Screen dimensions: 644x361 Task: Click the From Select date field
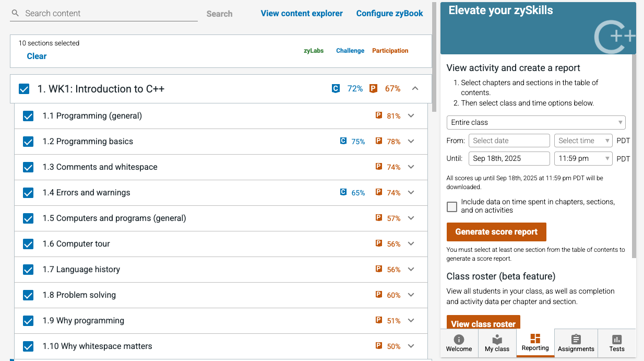tap(509, 141)
